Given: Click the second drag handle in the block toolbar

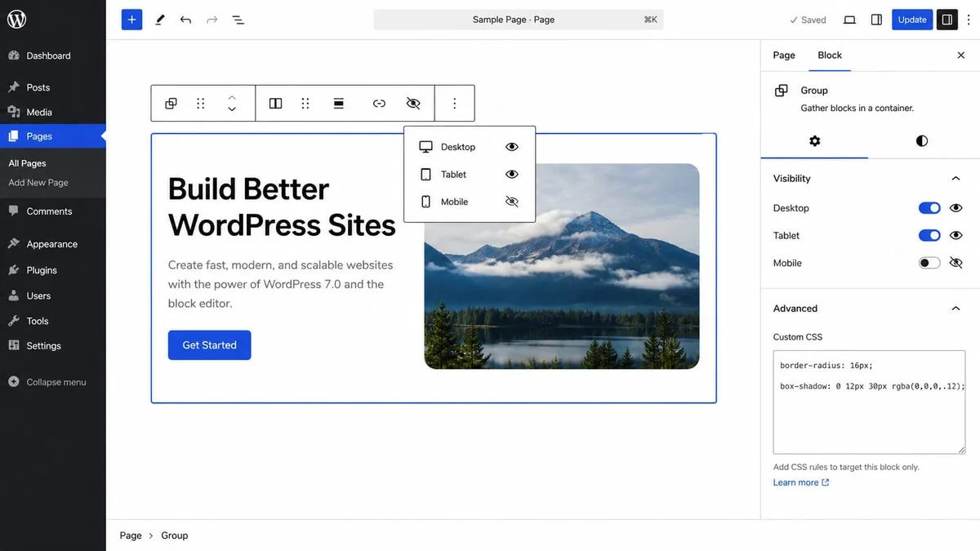Looking at the screenshot, I should point(305,104).
